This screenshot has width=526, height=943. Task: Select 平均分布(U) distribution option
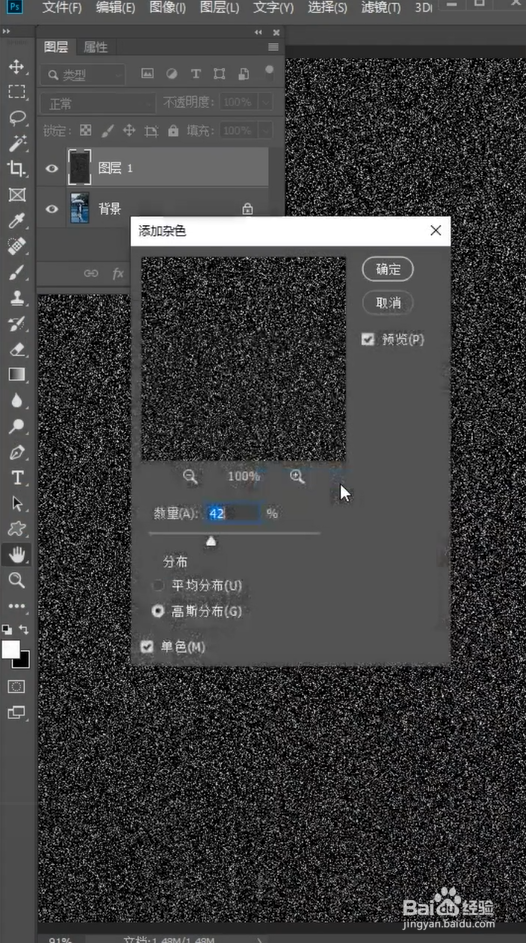pyautogui.click(x=158, y=585)
